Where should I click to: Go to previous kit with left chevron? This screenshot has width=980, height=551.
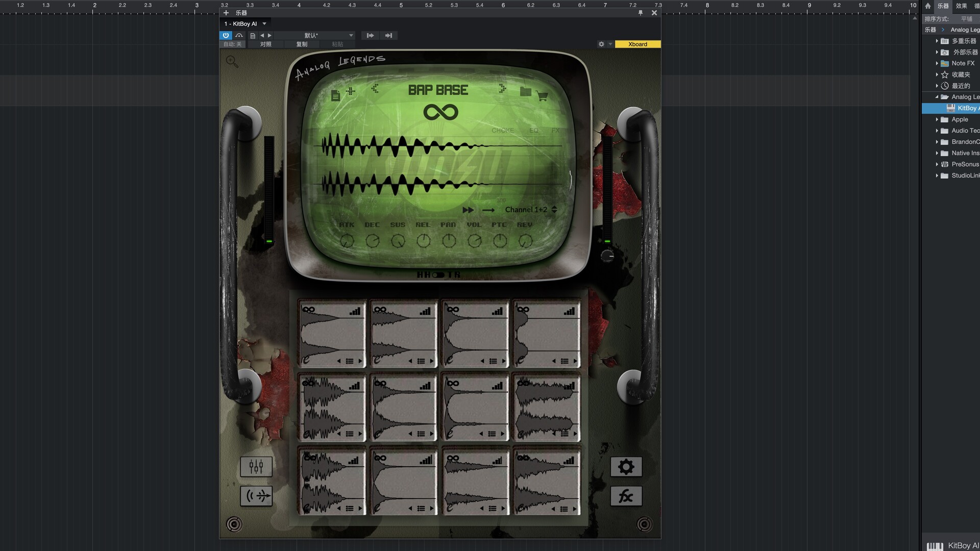tap(375, 89)
